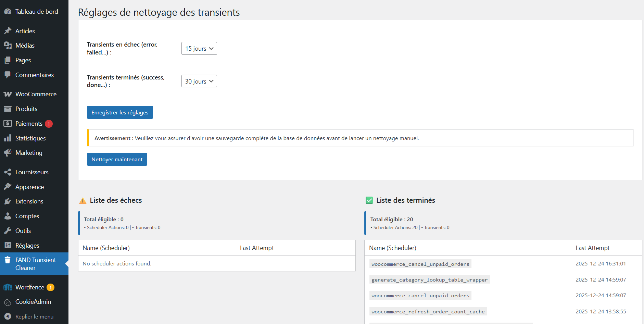Click the red notification badge on Paiements

pos(49,123)
